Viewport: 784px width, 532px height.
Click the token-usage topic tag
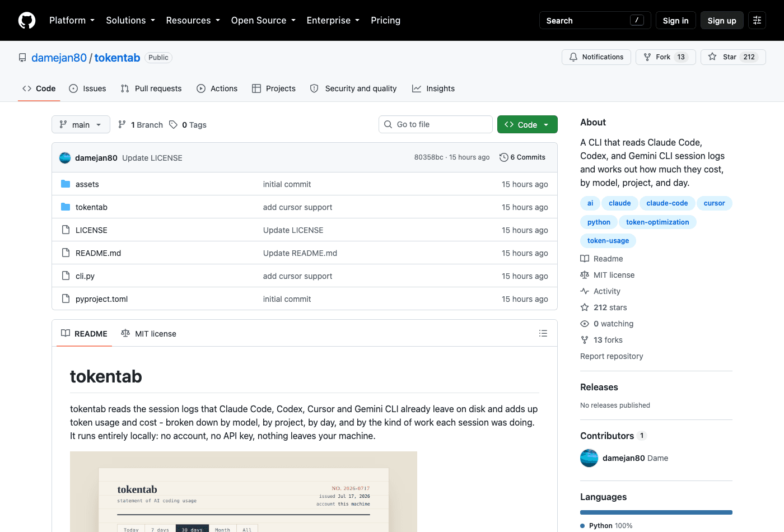pyautogui.click(x=608, y=241)
